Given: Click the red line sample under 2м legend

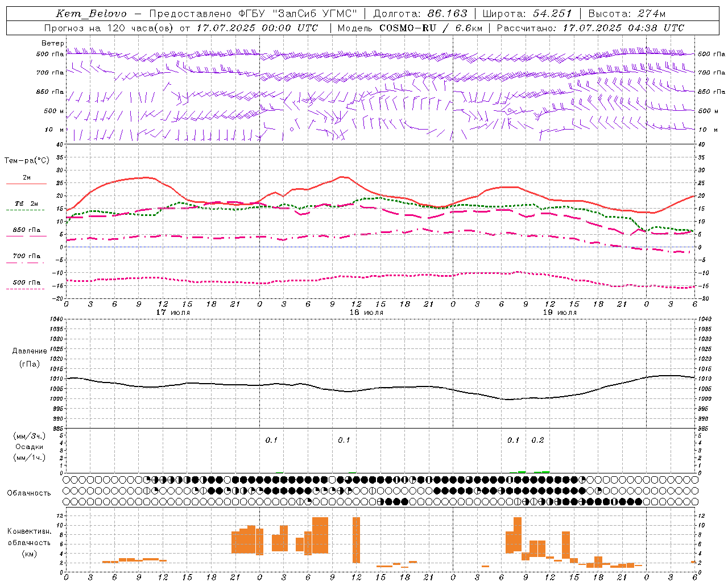Looking at the screenshot, I should coord(26,184).
